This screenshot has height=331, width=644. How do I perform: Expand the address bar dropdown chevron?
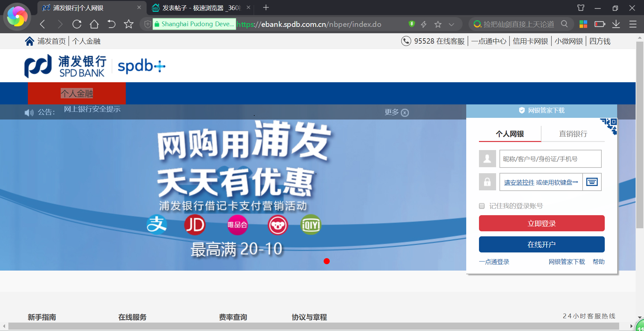(451, 24)
